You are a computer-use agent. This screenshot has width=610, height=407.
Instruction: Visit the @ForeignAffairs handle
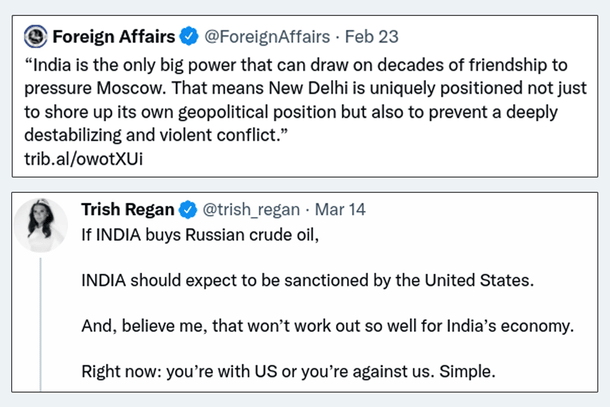tap(267, 37)
